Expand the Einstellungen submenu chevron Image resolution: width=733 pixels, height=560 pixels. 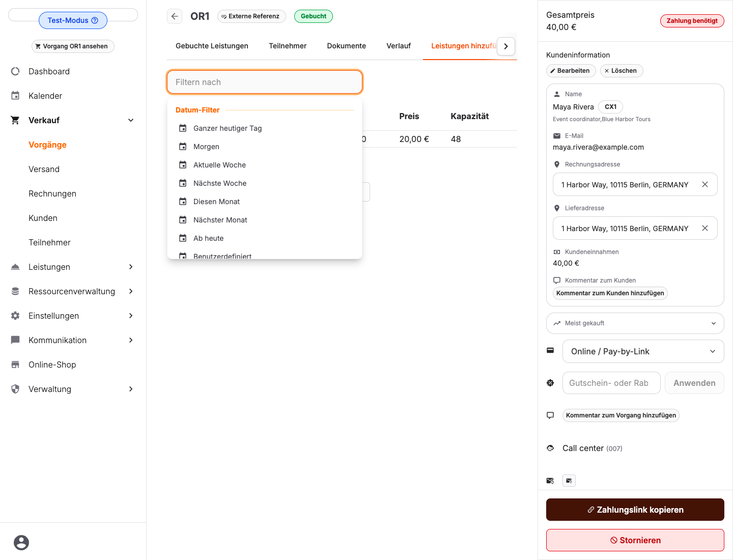click(131, 316)
